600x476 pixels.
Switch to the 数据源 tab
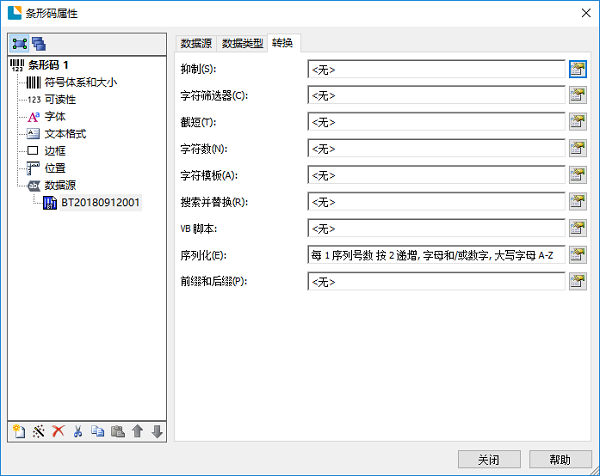pos(197,43)
